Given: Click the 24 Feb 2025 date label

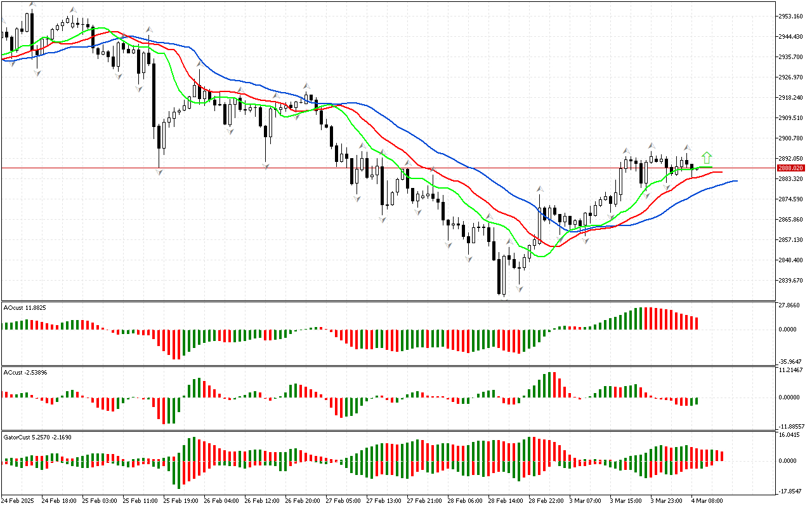Looking at the screenshot, I should tap(17, 501).
